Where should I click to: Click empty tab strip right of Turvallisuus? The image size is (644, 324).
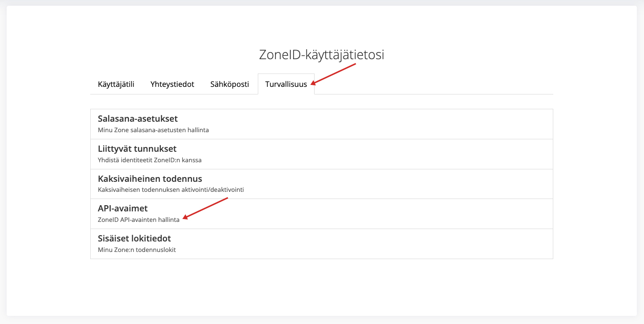point(430,84)
